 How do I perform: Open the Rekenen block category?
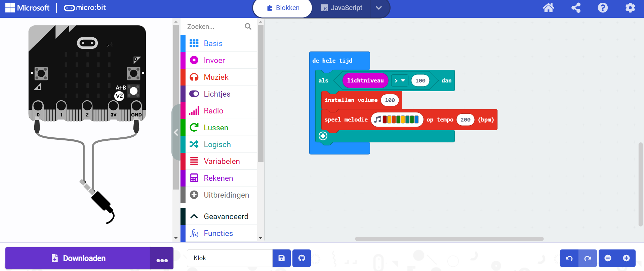click(219, 178)
